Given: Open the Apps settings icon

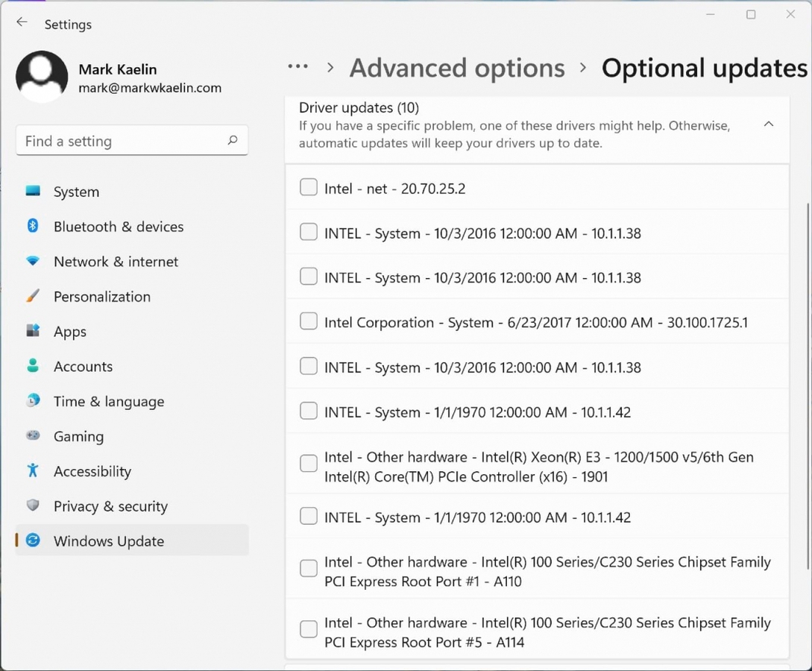Looking at the screenshot, I should coord(33,332).
